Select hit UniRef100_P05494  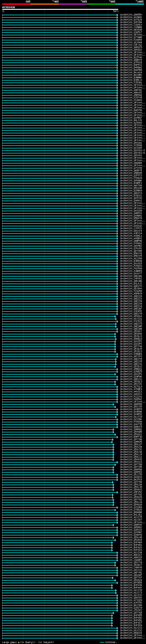point(131,422)
